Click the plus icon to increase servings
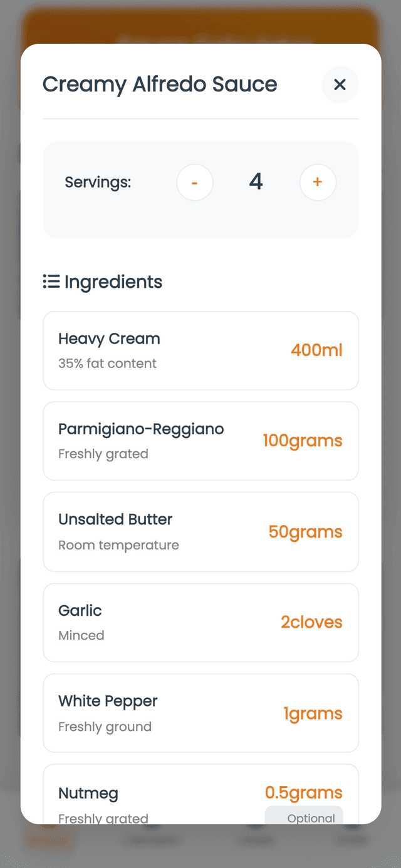Viewport: 401px width, 868px height. pyautogui.click(x=318, y=182)
